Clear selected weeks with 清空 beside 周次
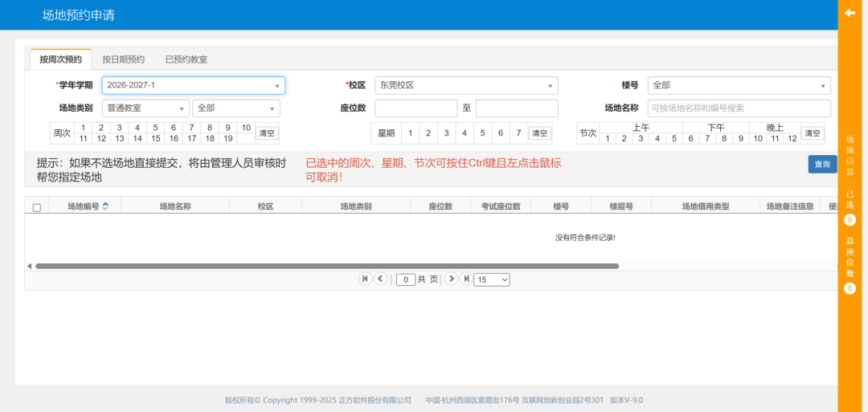Image resolution: width=868 pixels, height=412 pixels. [x=267, y=133]
